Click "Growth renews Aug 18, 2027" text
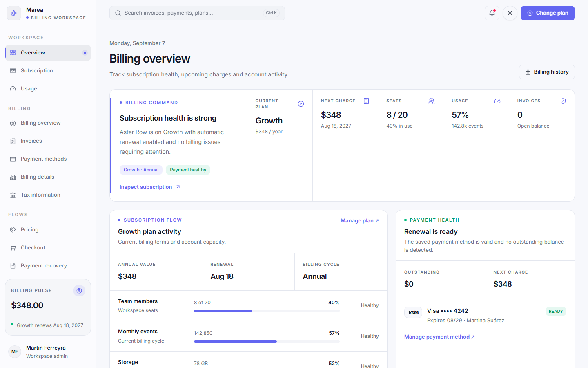This screenshot has height=368, width=588. click(50, 325)
